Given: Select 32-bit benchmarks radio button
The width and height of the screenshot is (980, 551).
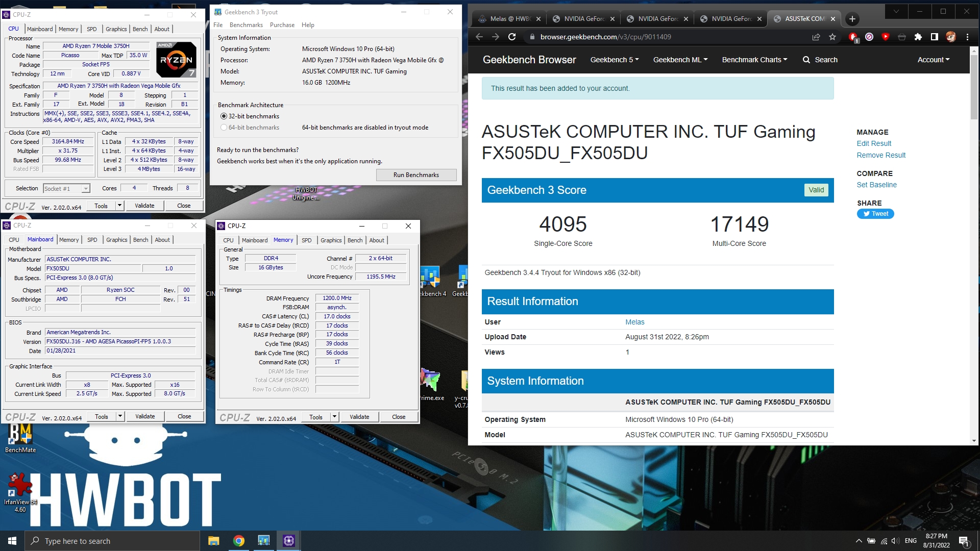Looking at the screenshot, I should pyautogui.click(x=224, y=116).
